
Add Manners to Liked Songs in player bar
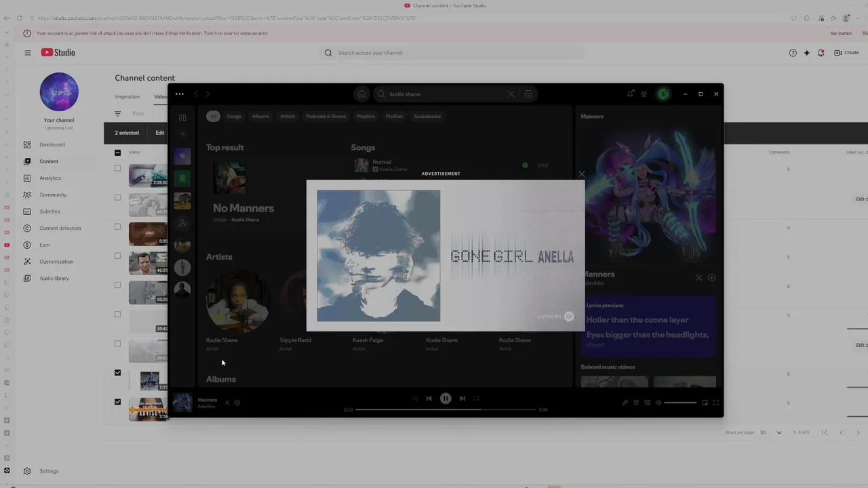pos(237,403)
